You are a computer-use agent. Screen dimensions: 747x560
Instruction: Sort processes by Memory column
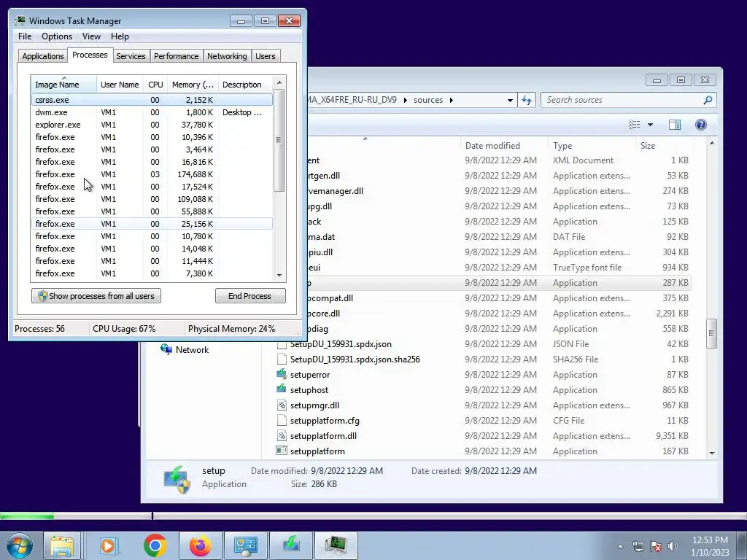[x=193, y=85]
